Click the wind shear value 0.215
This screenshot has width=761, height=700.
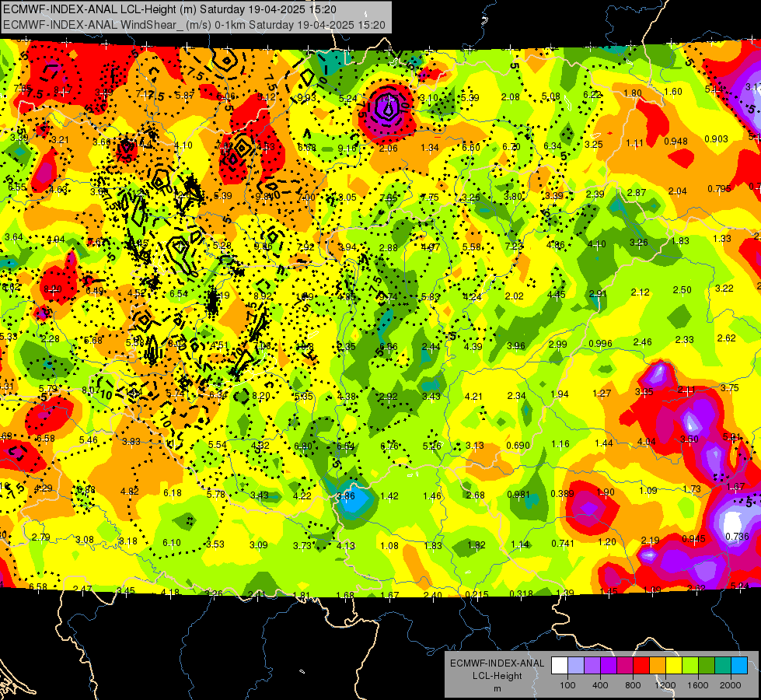[x=477, y=594]
